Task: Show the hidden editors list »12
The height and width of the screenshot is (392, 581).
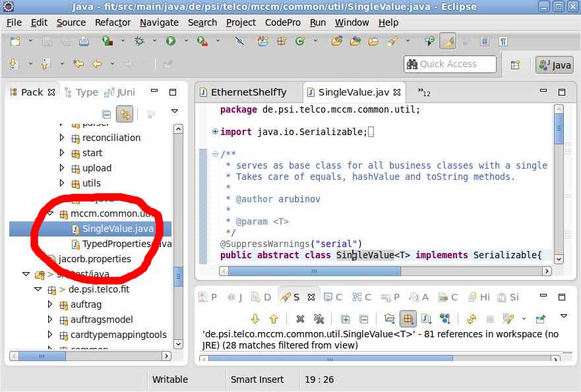Action: pos(424,92)
